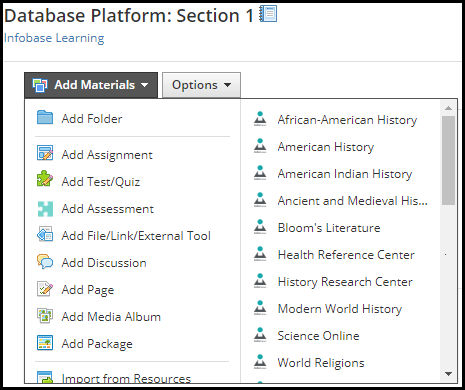This screenshot has width=465, height=390.
Task: Click the icon beside Ancient and Medieval History
Action: 260,200
